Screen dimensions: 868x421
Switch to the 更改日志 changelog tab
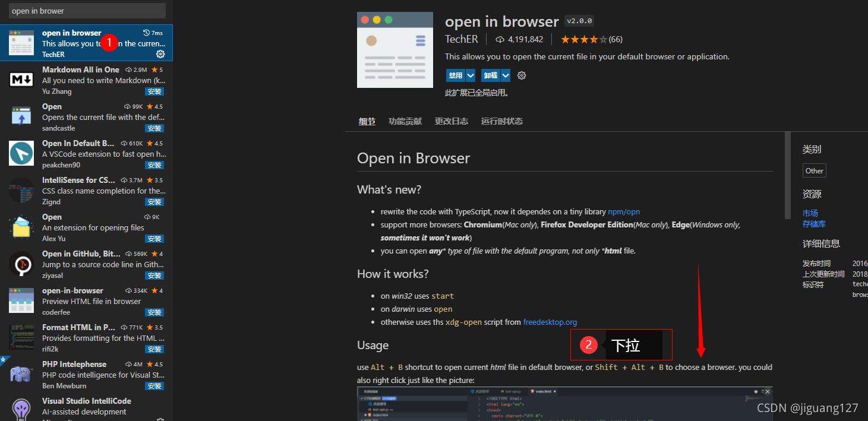click(x=452, y=121)
